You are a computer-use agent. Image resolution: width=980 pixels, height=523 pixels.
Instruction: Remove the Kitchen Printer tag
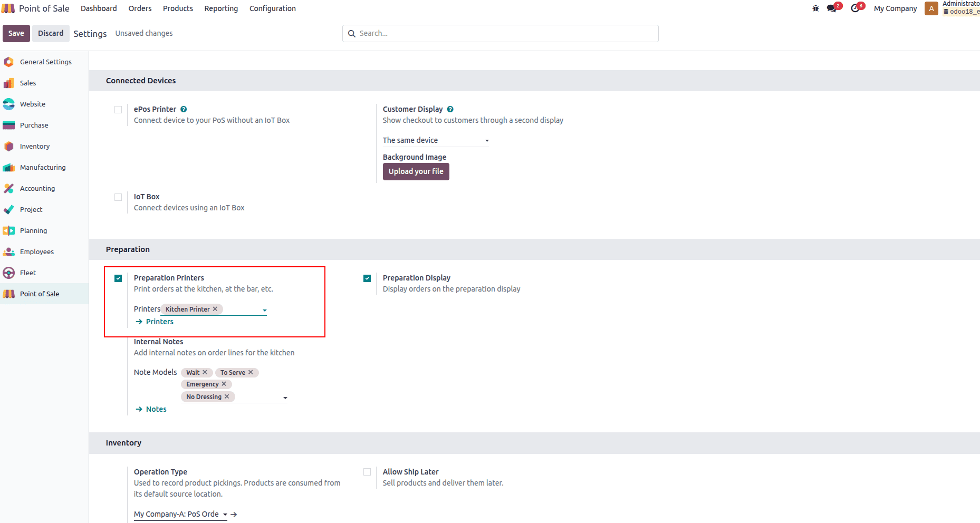[215, 309]
